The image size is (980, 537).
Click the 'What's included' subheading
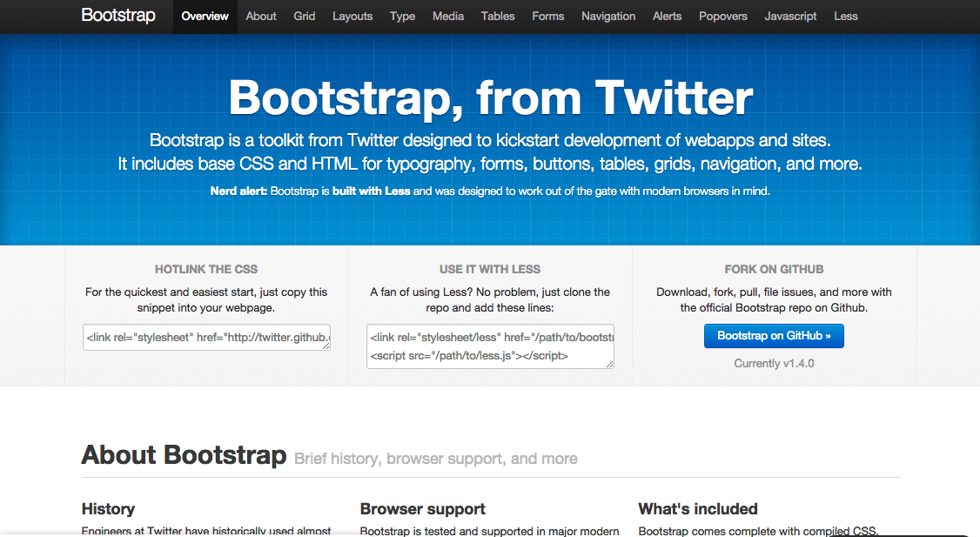[698, 509]
